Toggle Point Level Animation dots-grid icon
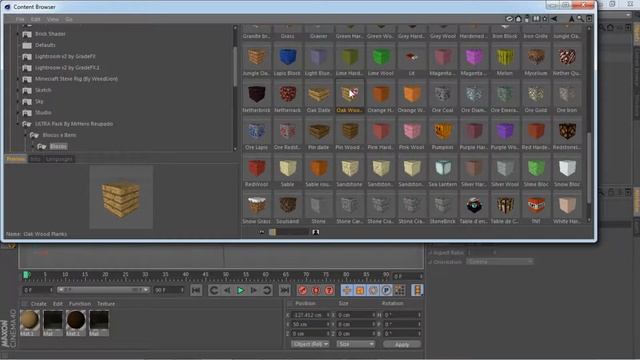 point(400,290)
